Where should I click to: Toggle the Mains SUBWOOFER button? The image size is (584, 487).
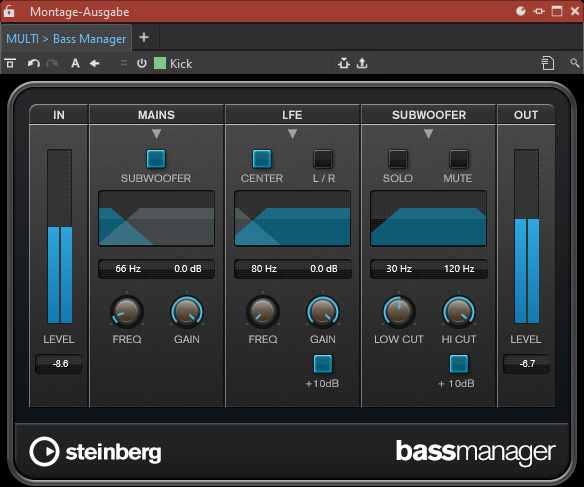click(x=156, y=159)
